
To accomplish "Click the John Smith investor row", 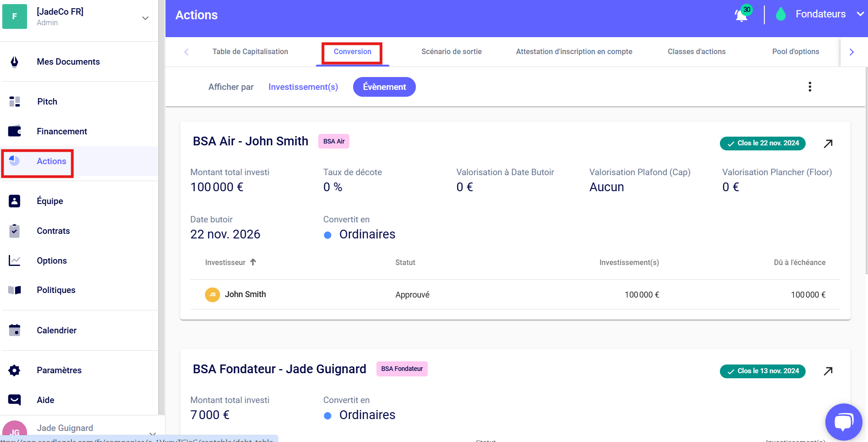I will (245, 294).
